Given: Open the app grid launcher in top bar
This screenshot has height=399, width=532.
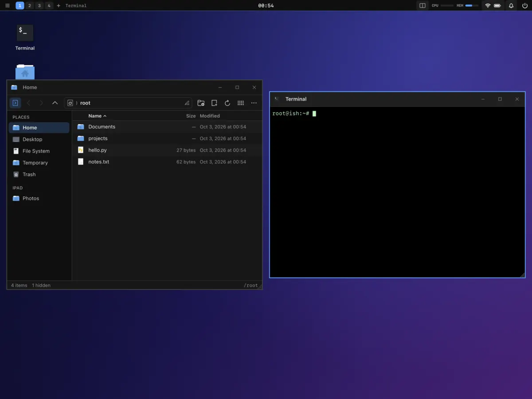Looking at the screenshot, I should tap(8, 5).
